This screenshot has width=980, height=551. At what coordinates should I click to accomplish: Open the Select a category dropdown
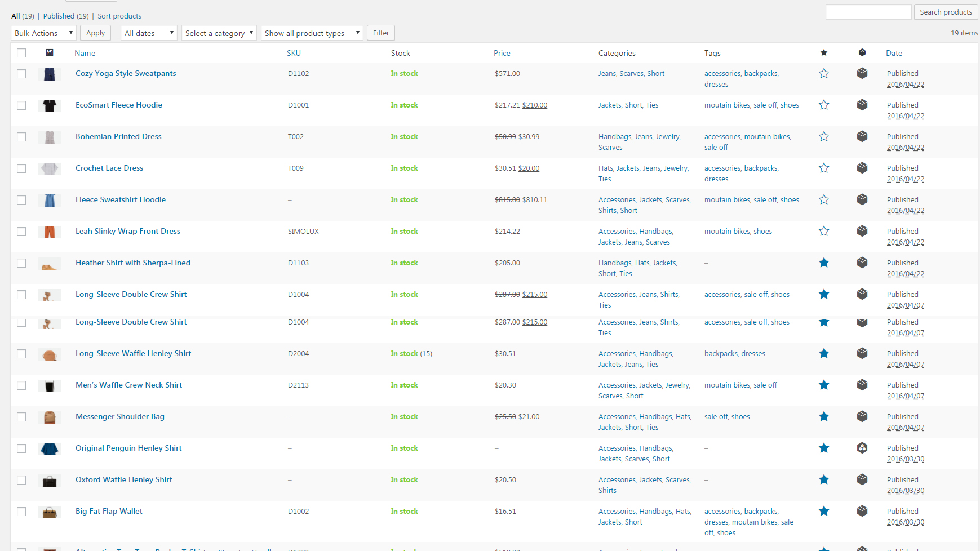coord(219,33)
